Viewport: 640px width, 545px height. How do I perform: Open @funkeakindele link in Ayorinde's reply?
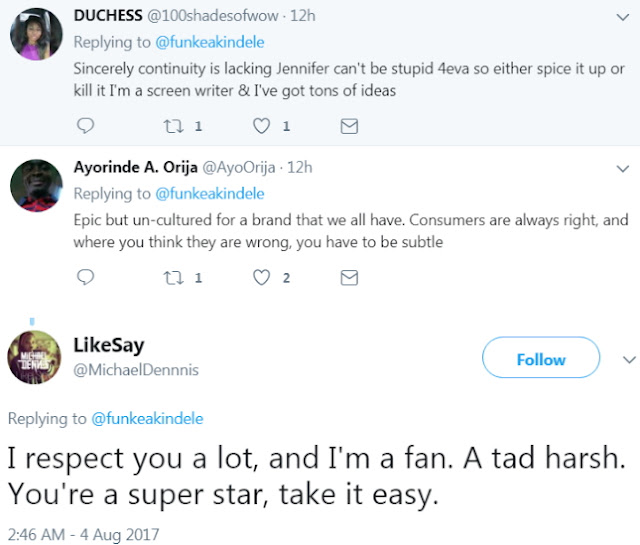pyautogui.click(x=210, y=193)
